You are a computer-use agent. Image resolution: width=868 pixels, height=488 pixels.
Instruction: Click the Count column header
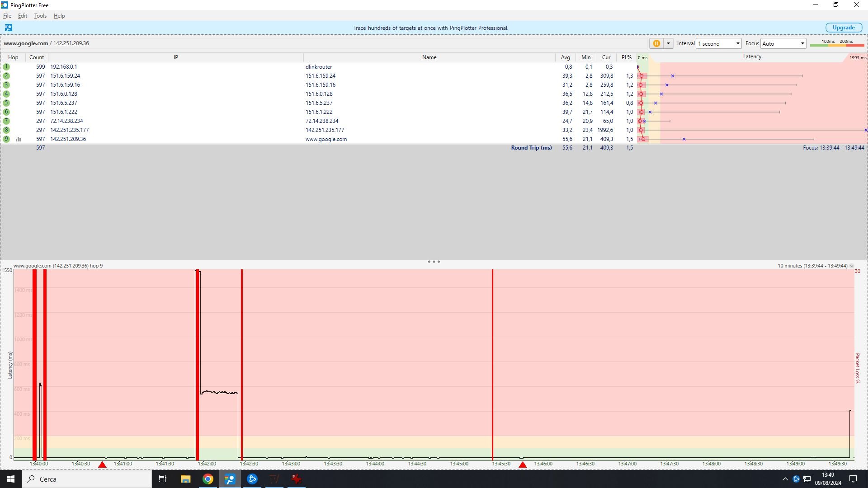pos(37,57)
